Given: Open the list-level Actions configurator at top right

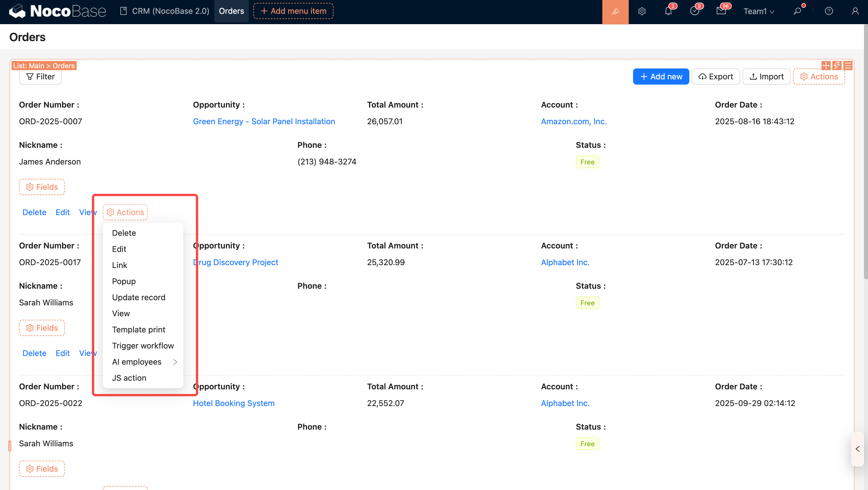Looking at the screenshot, I should (x=819, y=76).
